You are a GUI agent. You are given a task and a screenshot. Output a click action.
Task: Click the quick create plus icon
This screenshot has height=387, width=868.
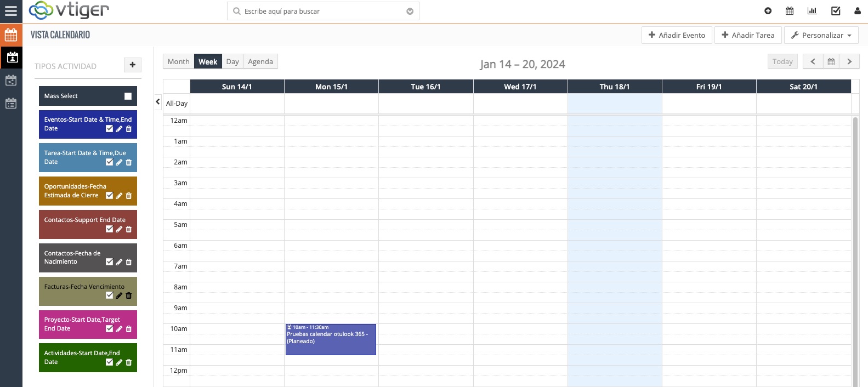[x=768, y=11]
